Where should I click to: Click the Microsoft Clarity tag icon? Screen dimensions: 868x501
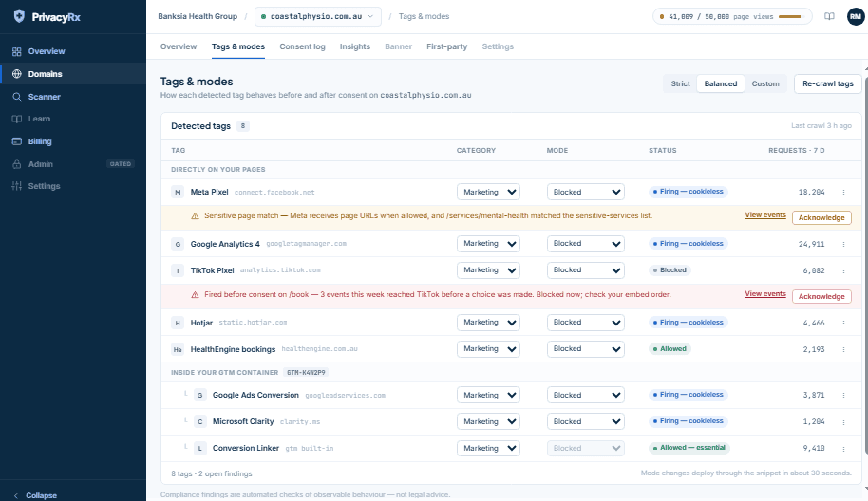[x=199, y=422]
